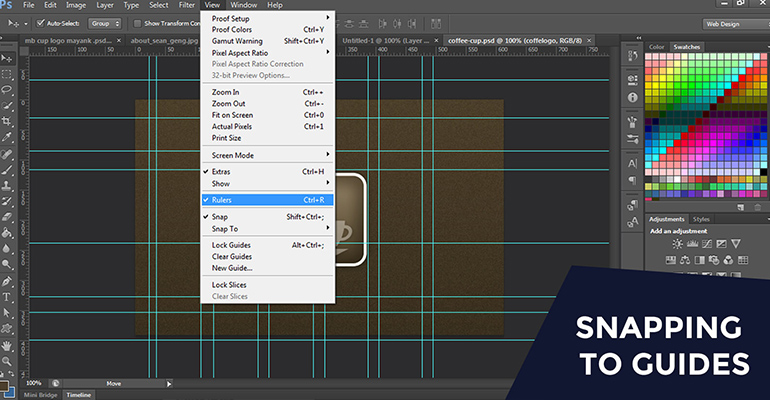The width and height of the screenshot is (770, 400).
Task: Choose Clear Guides from View menu
Action: 268,257
